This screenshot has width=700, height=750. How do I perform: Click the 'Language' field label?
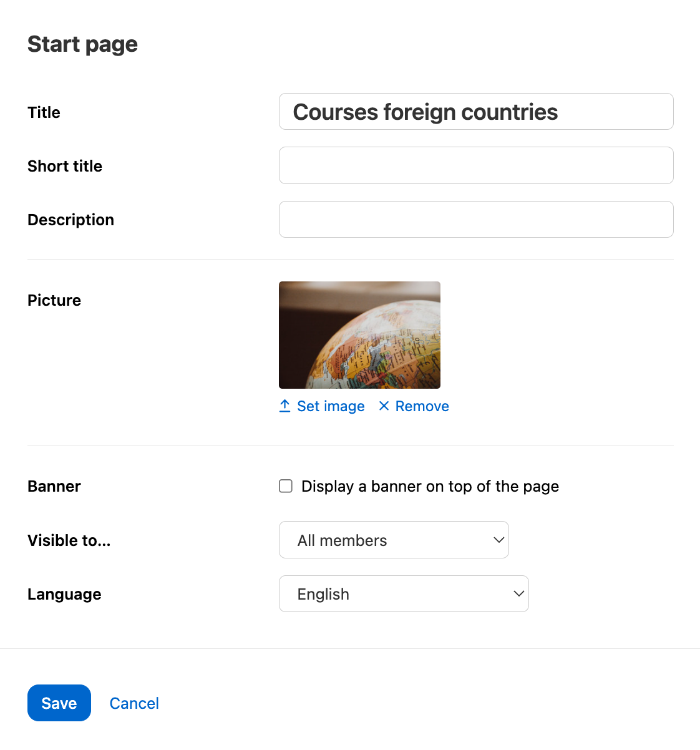coord(64,594)
